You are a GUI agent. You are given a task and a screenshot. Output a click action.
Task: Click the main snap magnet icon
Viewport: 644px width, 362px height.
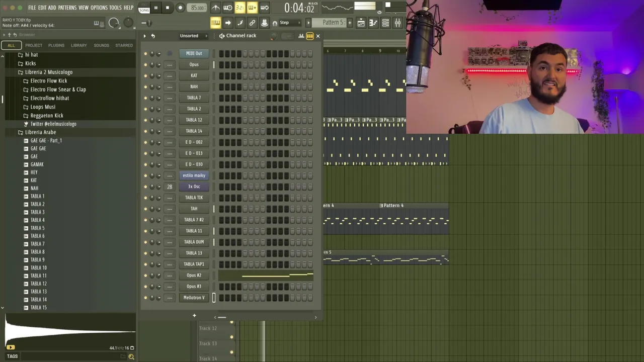[275, 23]
